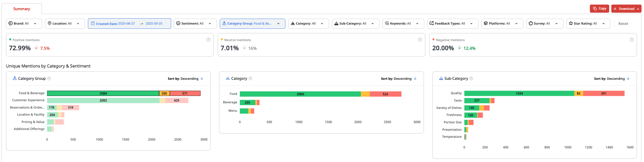The height and width of the screenshot is (162, 644).
Task: Select the green Food & Beverage positive bar
Action: (x=103, y=93)
